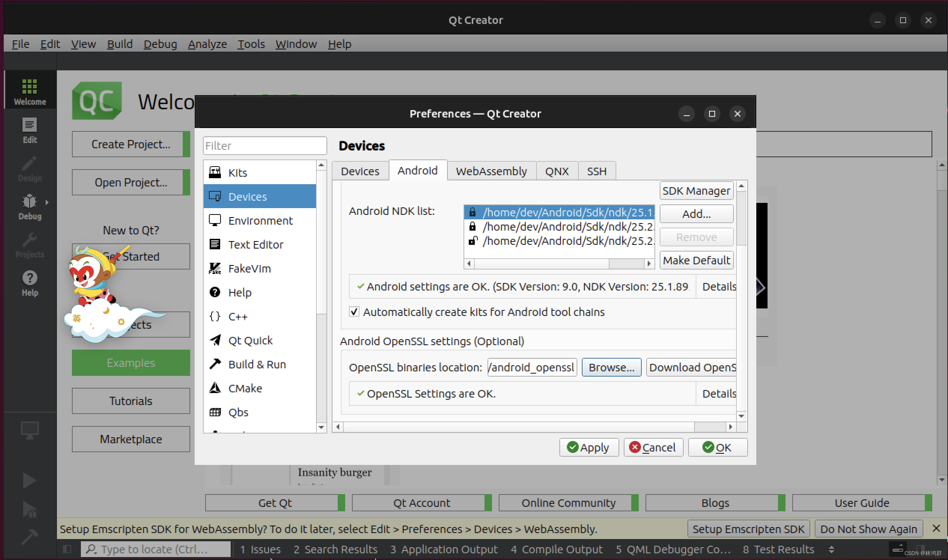Click the Type to locate field

pos(155,549)
